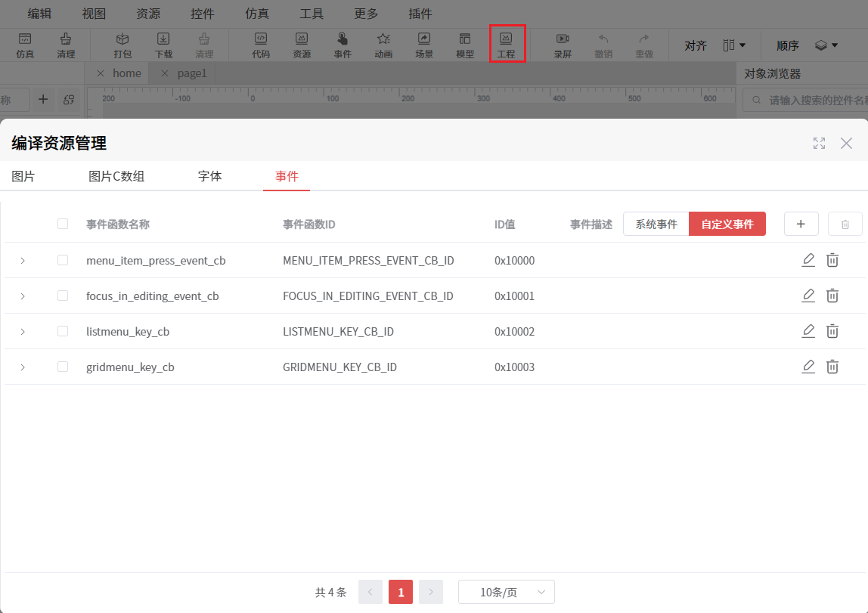Check the listmenu_key_cb row checkbox
Viewport: 868px width, 613px height.
click(x=63, y=331)
